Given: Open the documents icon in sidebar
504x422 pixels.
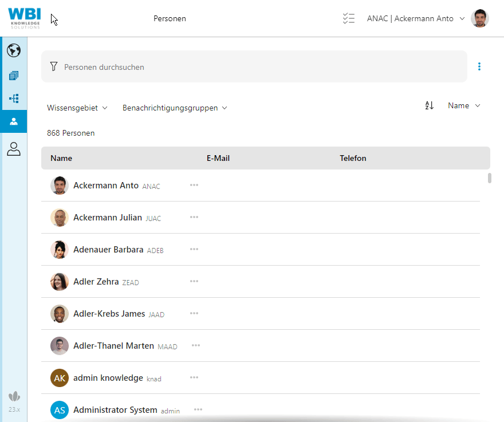Looking at the screenshot, I should 14,76.
